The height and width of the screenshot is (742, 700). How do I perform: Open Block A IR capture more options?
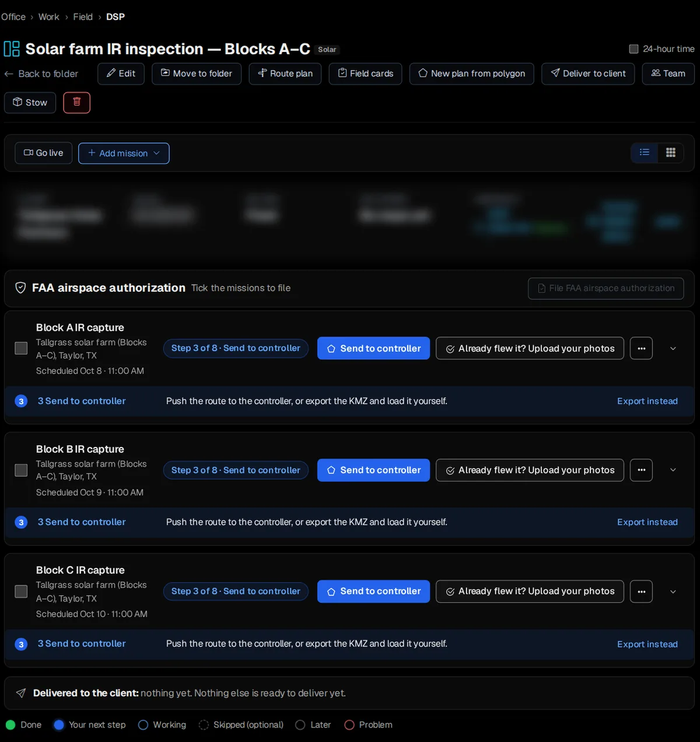point(641,348)
